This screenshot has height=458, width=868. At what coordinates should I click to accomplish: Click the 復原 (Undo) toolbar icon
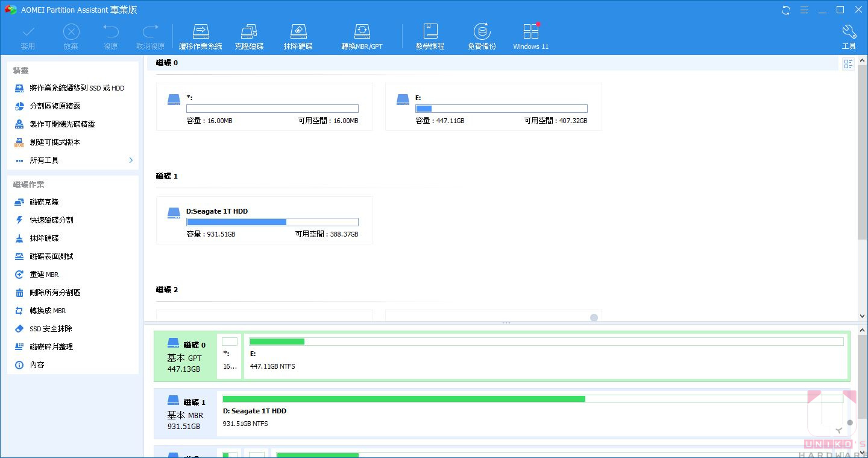click(x=110, y=37)
